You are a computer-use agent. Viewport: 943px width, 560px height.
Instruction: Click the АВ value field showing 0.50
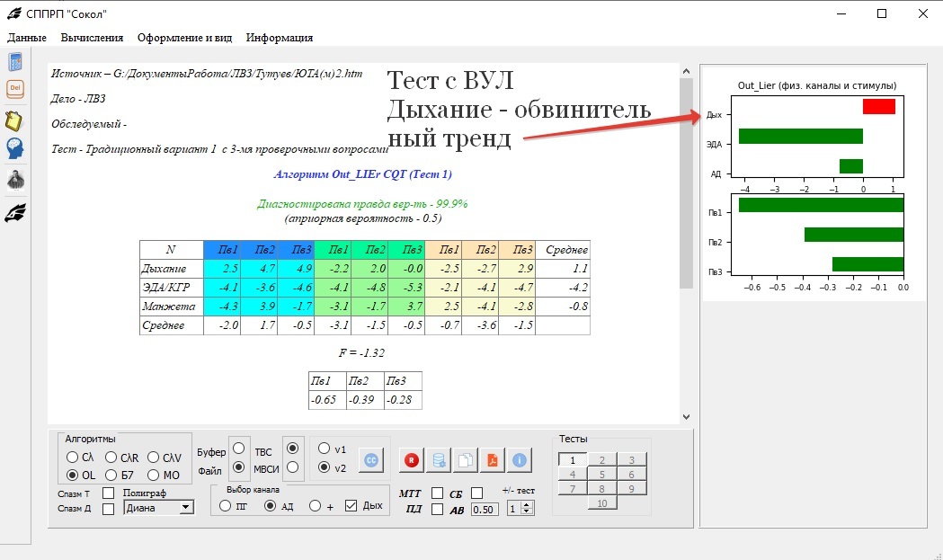485,510
